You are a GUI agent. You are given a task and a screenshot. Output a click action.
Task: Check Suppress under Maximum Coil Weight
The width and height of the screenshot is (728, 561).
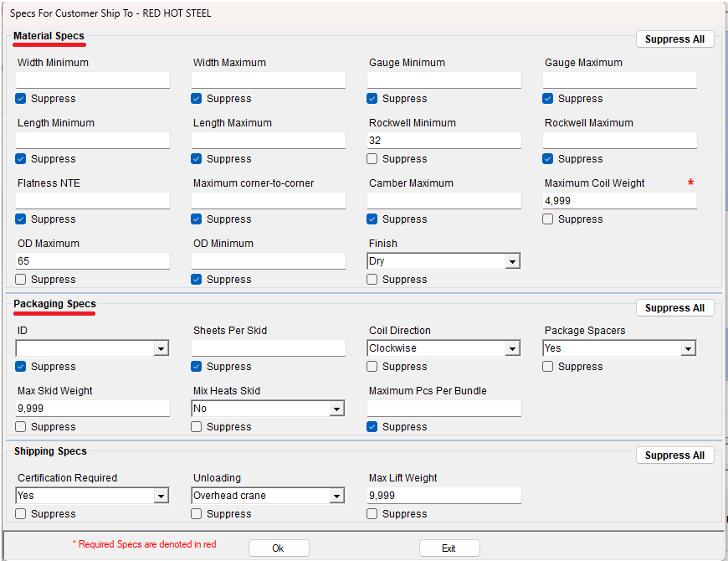click(548, 219)
